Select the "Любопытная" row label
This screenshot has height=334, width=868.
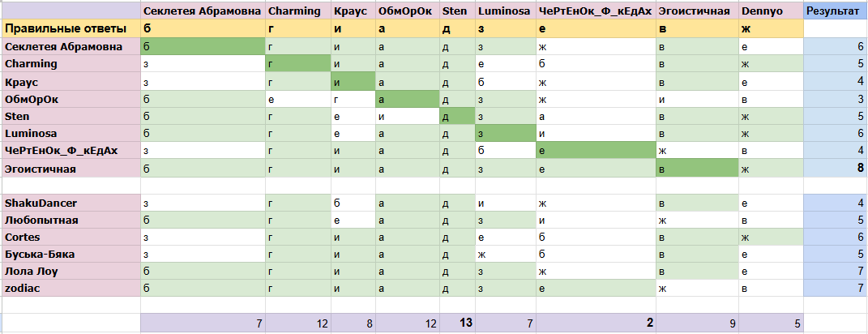pyautogui.click(x=41, y=220)
